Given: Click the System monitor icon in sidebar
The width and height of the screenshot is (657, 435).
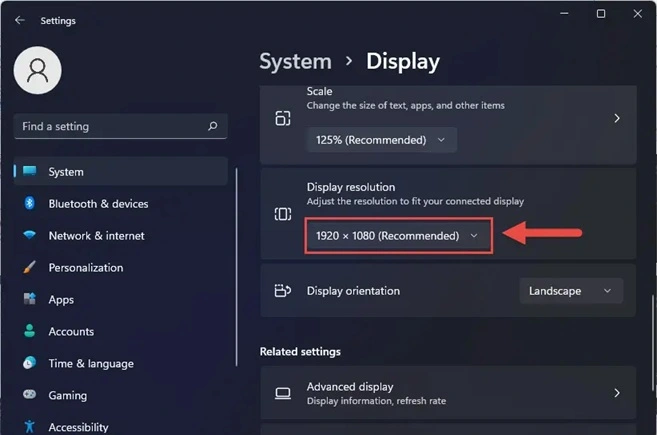Looking at the screenshot, I should 30,171.
